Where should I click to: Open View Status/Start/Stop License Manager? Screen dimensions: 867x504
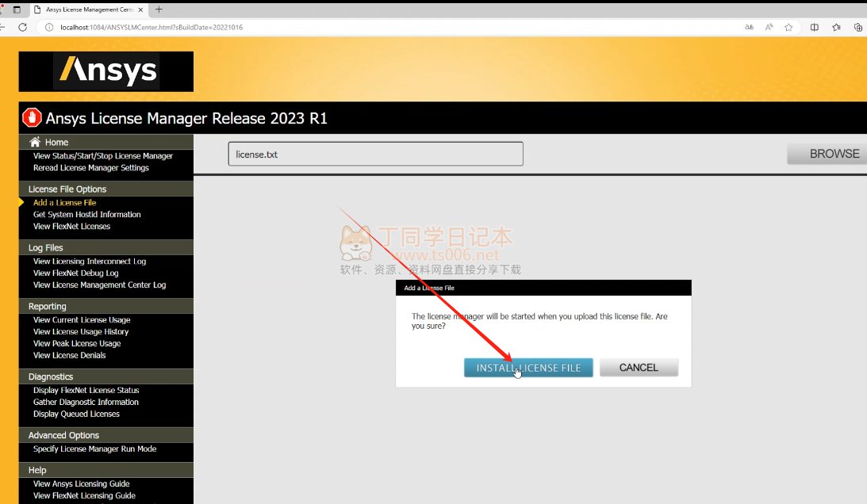103,156
